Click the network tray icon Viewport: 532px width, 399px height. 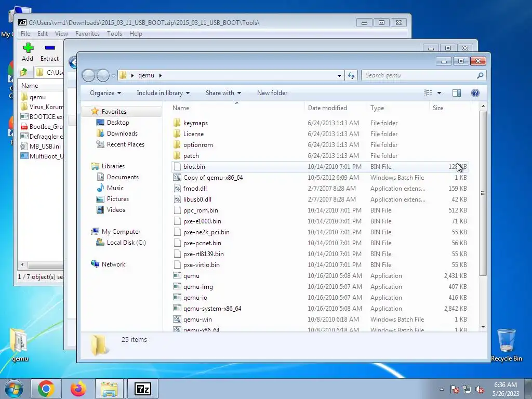coord(467,390)
